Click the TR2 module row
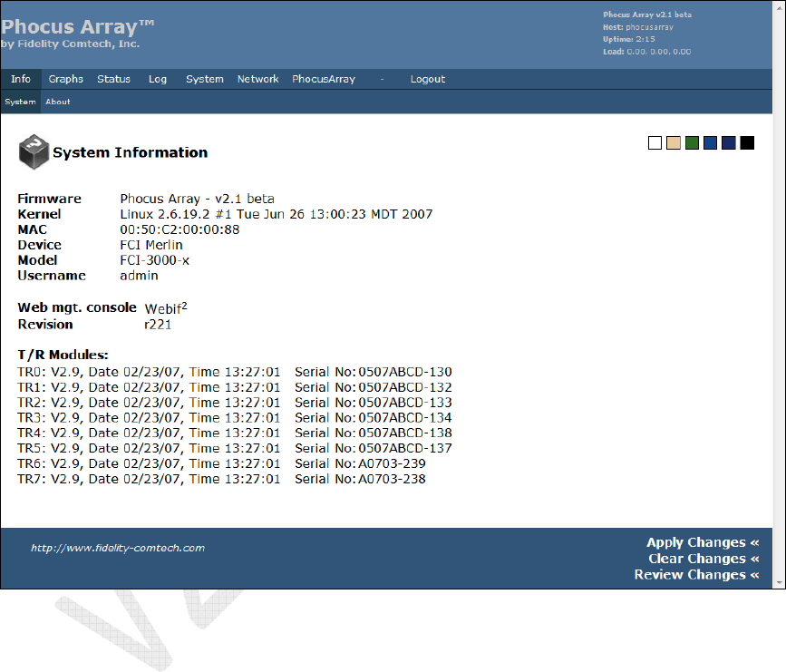 click(x=235, y=403)
